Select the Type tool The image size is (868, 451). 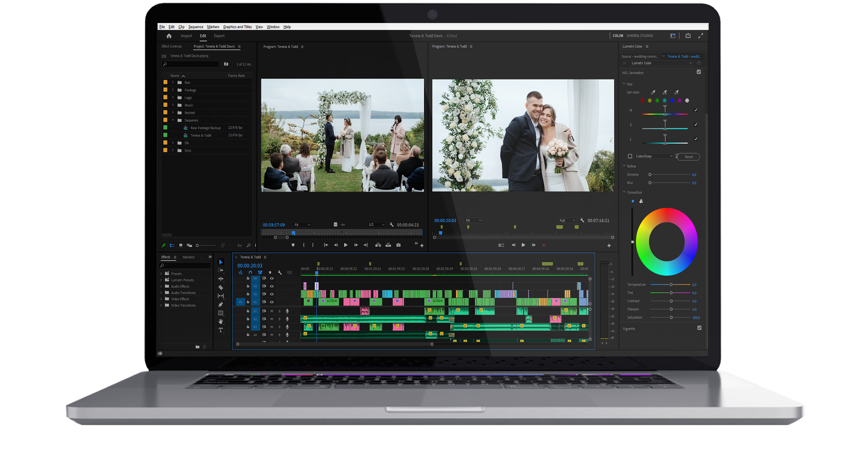pyautogui.click(x=220, y=330)
